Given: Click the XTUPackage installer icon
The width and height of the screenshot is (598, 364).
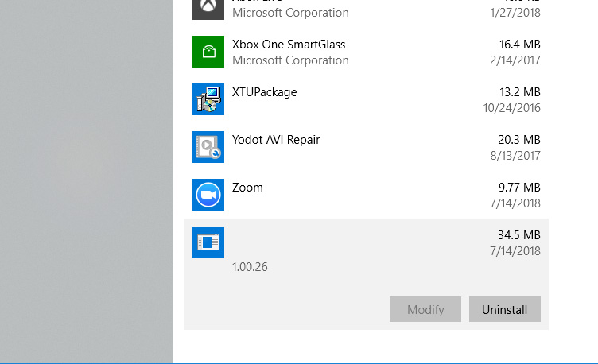Looking at the screenshot, I should 208,99.
